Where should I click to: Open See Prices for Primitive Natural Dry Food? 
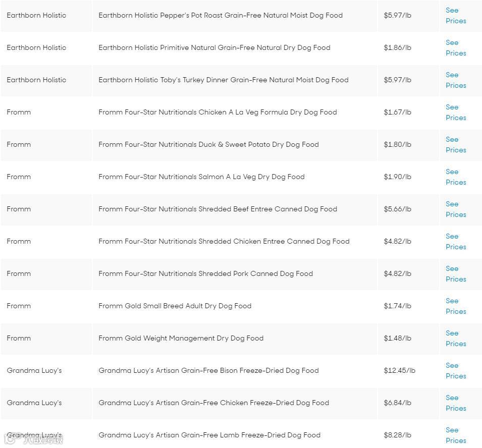tap(456, 48)
